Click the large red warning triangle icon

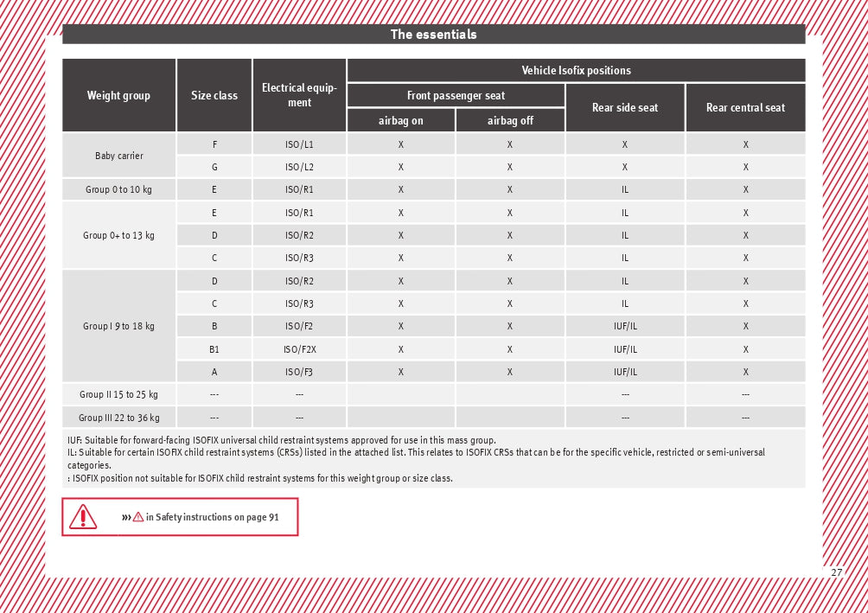pos(83,517)
